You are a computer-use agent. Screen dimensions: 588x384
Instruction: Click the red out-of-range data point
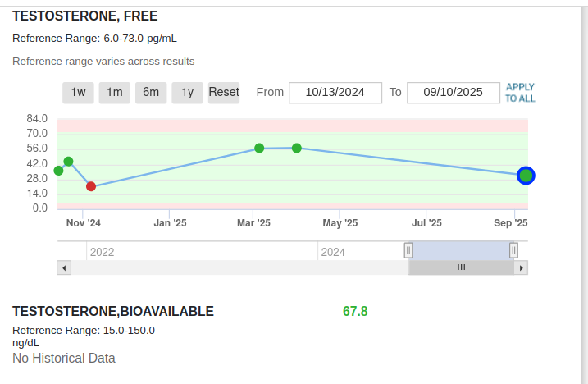pos(91,186)
